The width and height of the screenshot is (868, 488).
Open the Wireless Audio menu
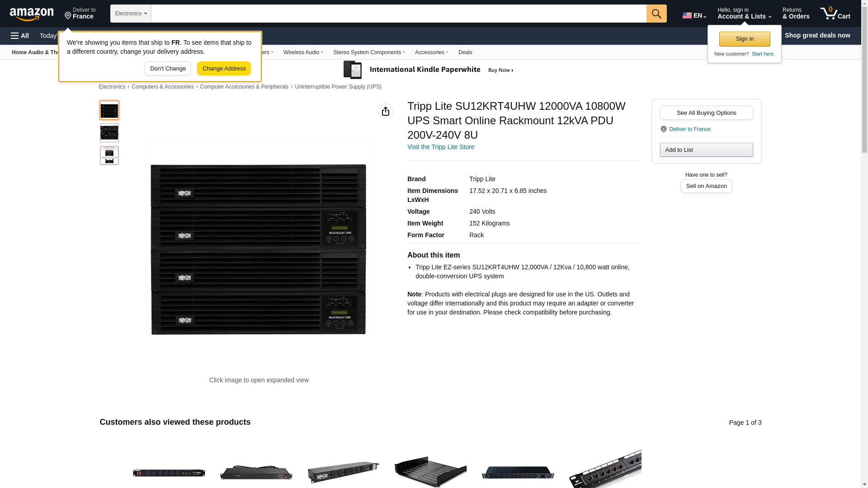[303, 52]
